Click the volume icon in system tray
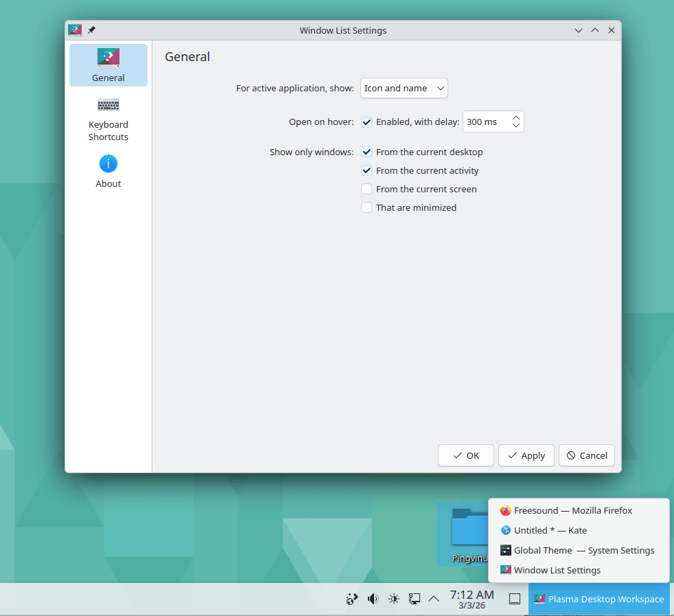The width and height of the screenshot is (674, 616). [373, 599]
